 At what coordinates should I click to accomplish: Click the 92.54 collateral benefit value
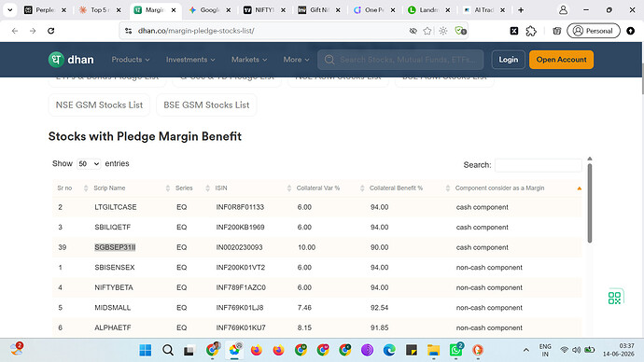coord(379,308)
